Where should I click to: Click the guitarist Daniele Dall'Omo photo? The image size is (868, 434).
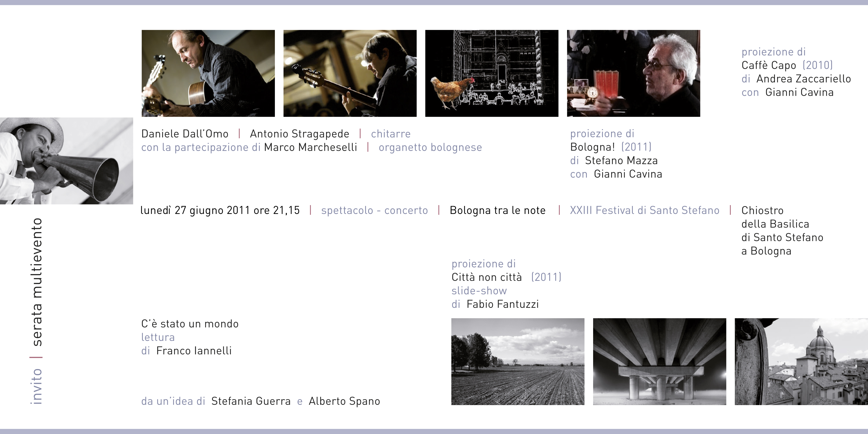[x=208, y=73]
